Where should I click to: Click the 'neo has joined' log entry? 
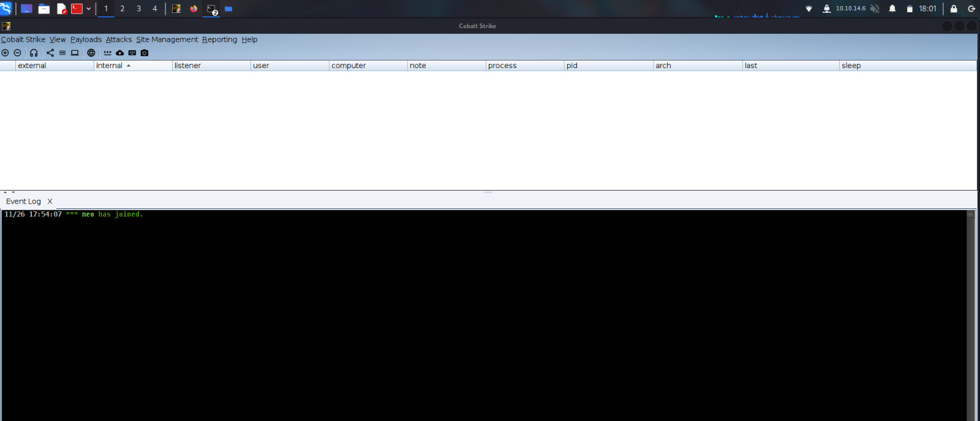73,214
